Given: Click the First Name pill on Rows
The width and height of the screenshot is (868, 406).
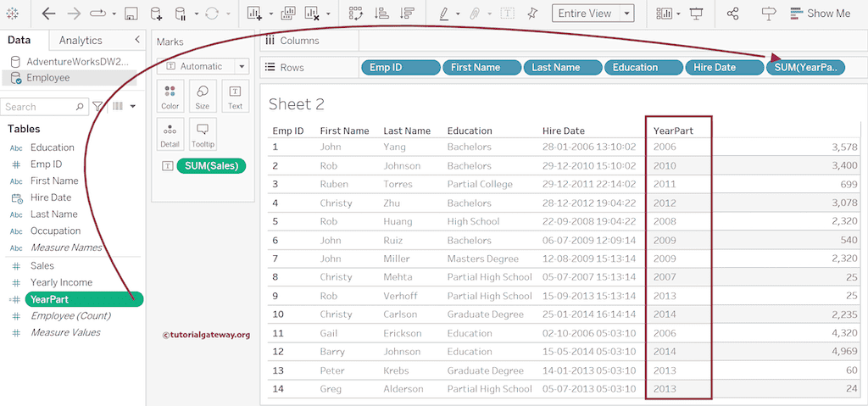Looking at the screenshot, I should point(481,67).
